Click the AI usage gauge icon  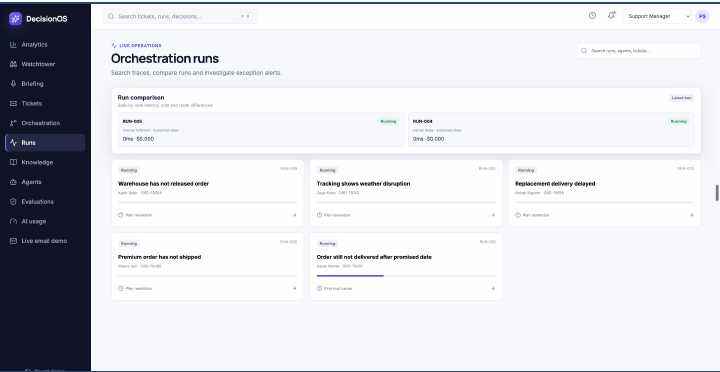13,221
